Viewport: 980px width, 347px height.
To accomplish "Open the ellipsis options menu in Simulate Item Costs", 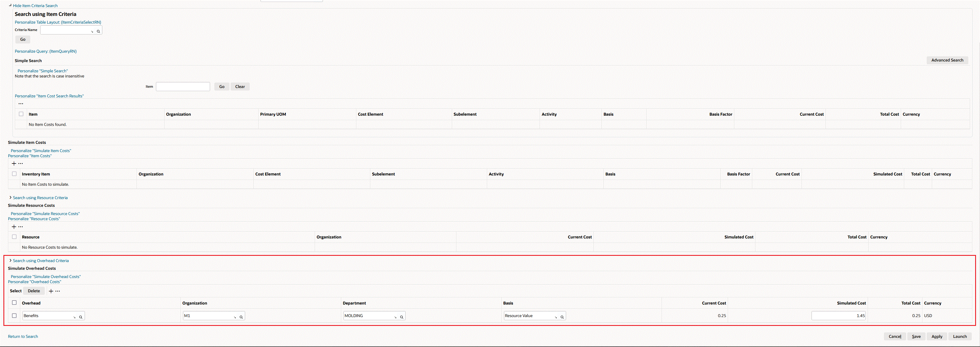I will point(21,164).
